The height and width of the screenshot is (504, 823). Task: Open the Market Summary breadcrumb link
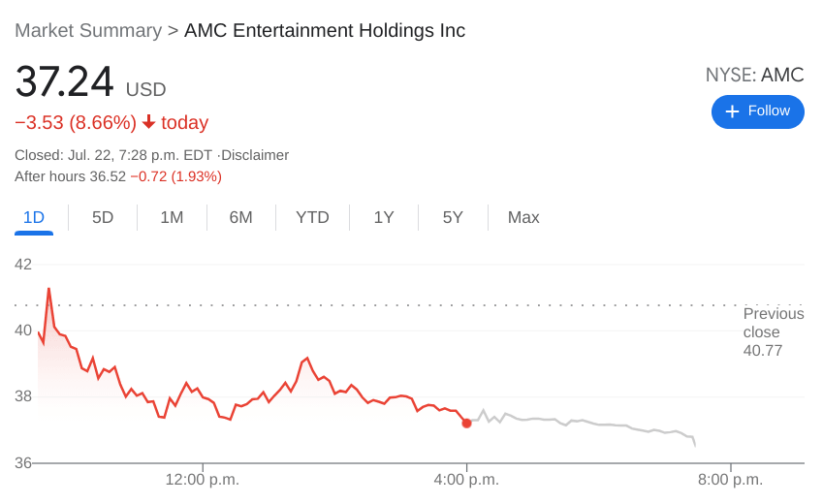pos(88,30)
